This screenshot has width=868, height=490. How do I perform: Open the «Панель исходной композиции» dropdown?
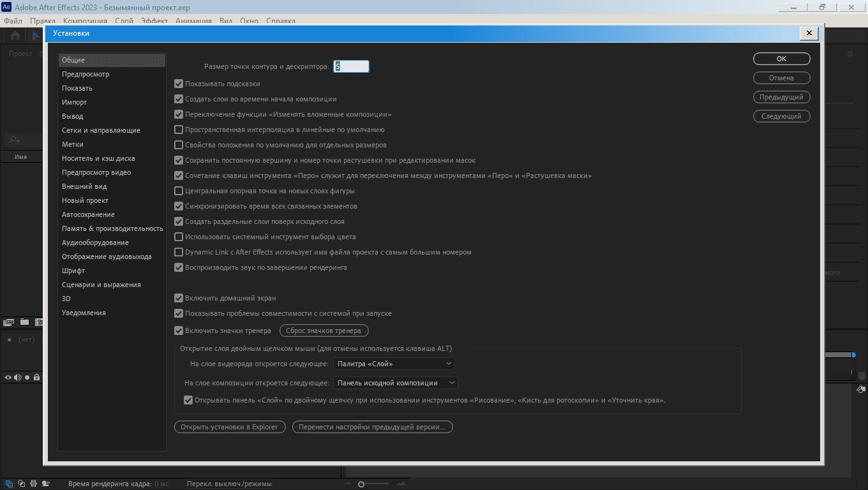point(396,383)
